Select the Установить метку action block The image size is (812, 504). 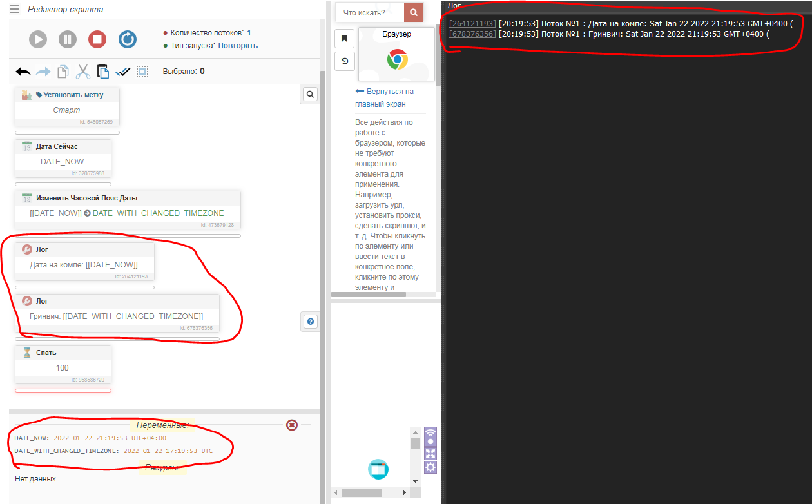[x=67, y=107]
